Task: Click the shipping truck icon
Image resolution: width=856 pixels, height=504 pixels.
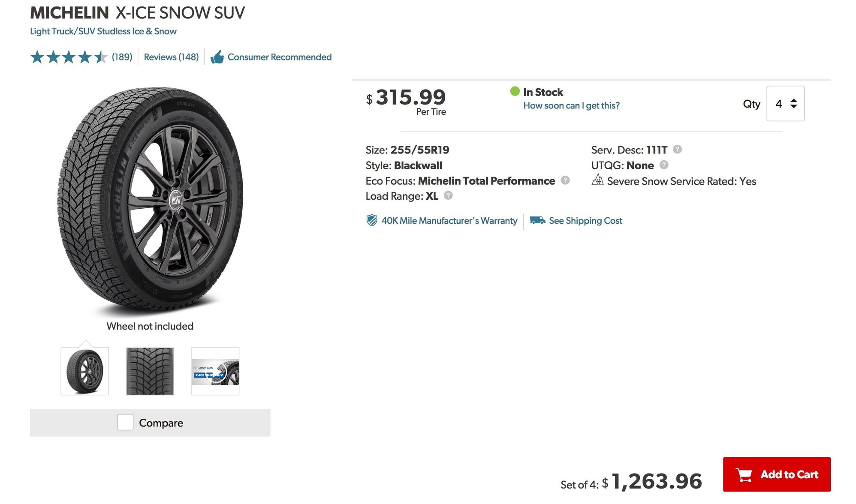Action: pyautogui.click(x=537, y=220)
